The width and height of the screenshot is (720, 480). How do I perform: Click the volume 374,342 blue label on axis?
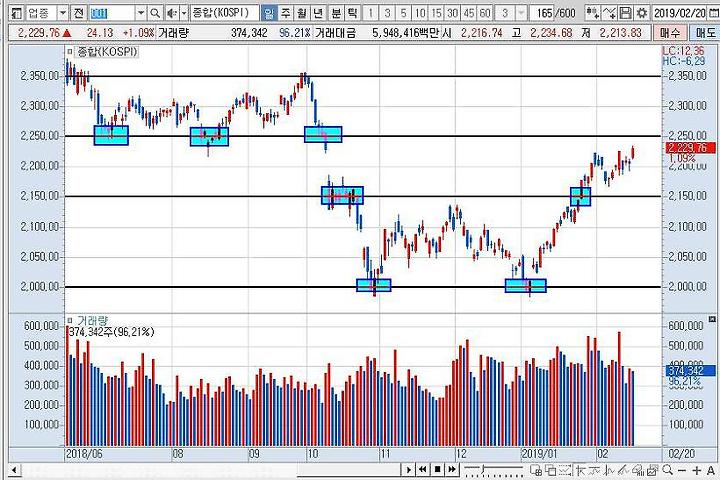click(x=690, y=371)
